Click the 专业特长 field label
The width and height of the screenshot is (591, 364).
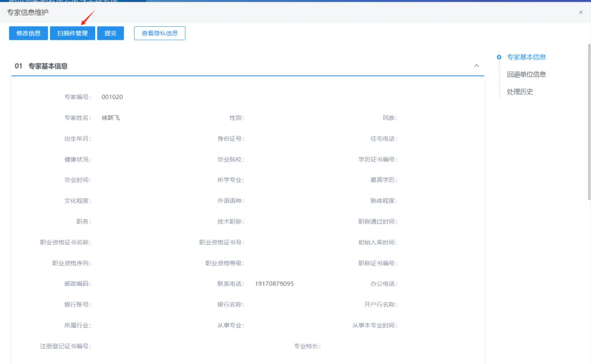pyautogui.click(x=307, y=347)
